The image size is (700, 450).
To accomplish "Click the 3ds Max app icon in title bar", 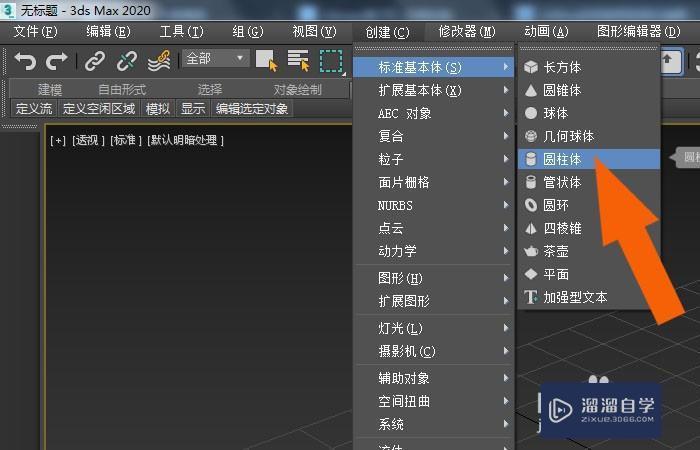I will (8, 10).
